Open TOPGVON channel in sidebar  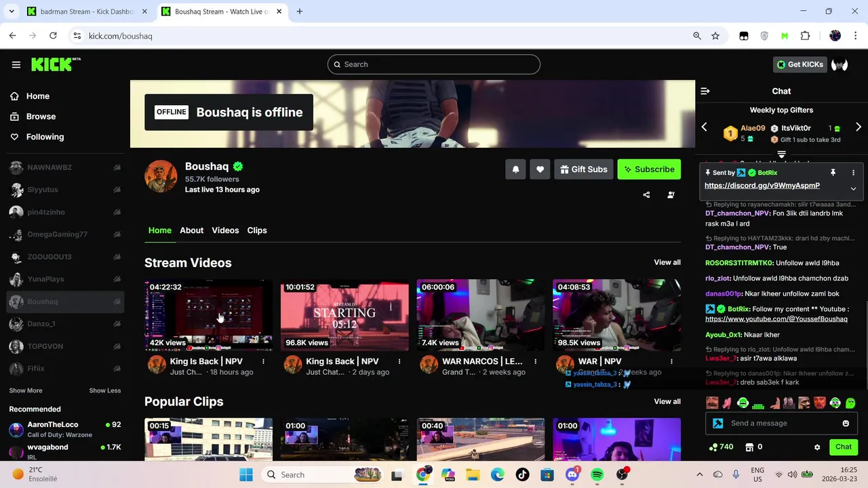65,346
